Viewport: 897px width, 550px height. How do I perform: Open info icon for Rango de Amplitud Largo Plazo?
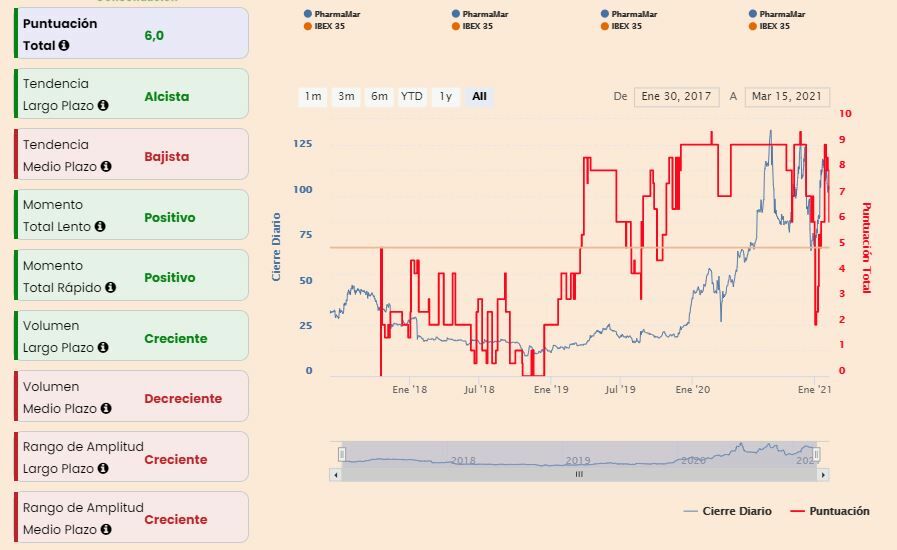click(103, 468)
